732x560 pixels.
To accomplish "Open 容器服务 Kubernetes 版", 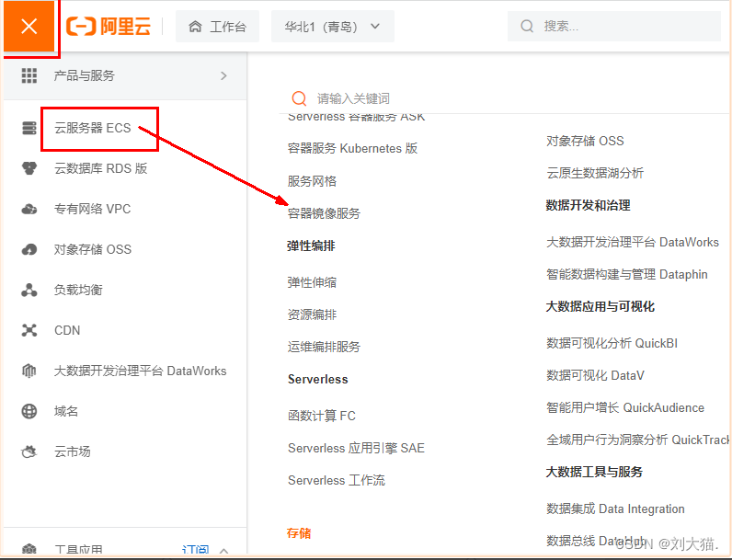I will click(x=352, y=148).
